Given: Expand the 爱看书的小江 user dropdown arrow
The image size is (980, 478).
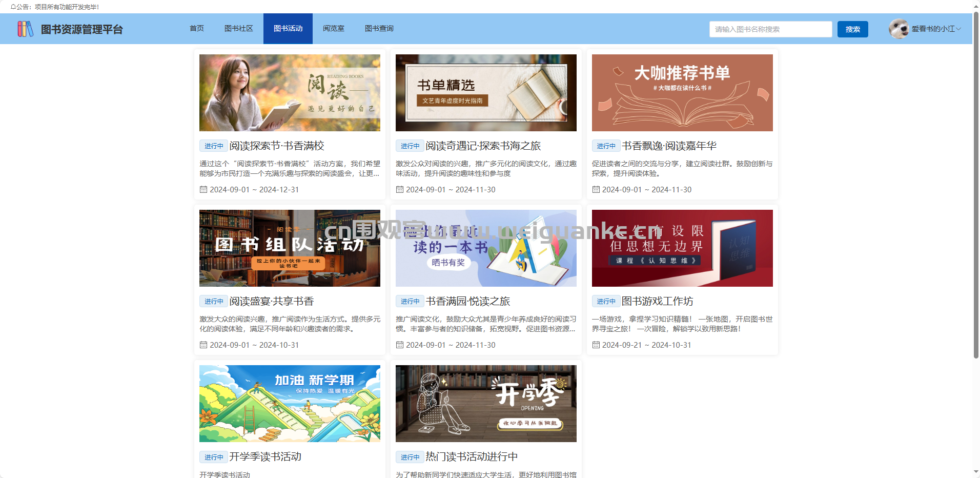Looking at the screenshot, I should pyautogui.click(x=958, y=29).
